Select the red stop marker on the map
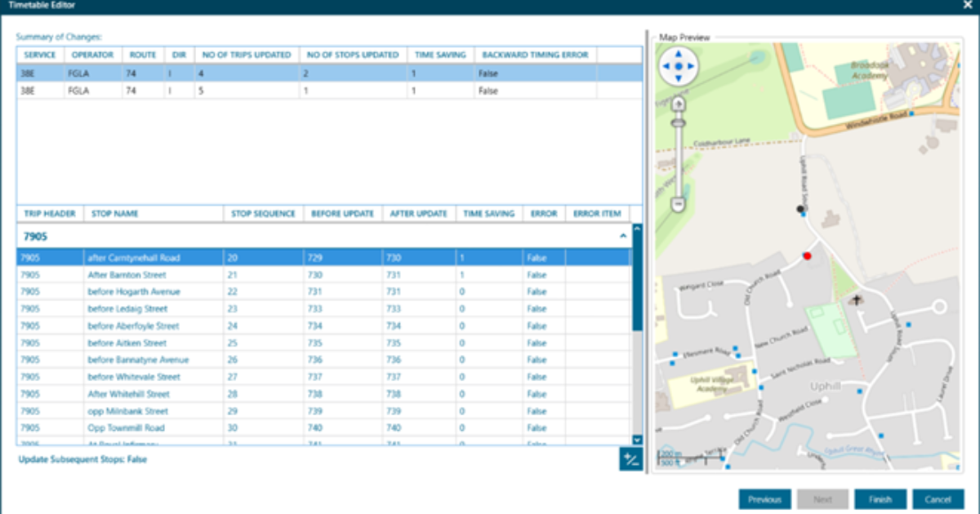 pos(808,255)
